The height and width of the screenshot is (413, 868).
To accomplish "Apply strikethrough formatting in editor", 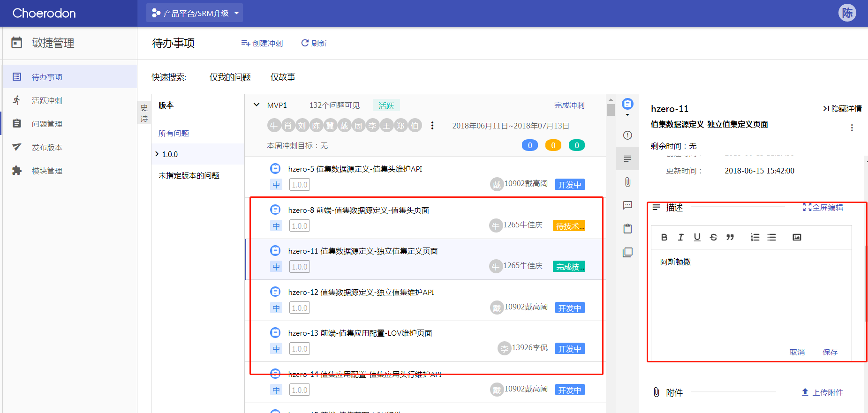I will tap(714, 237).
